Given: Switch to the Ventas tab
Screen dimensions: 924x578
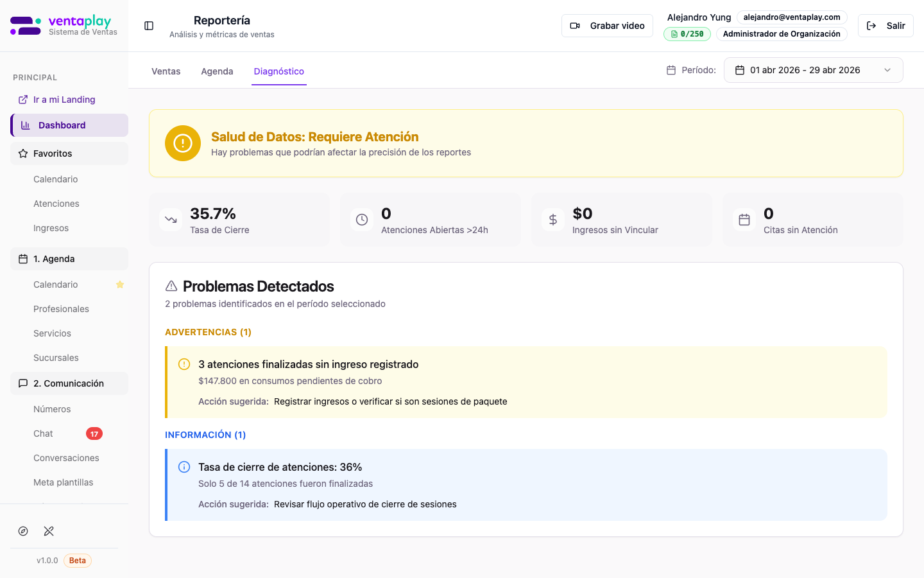Looking at the screenshot, I should pyautogui.click(x=166, y=71).
